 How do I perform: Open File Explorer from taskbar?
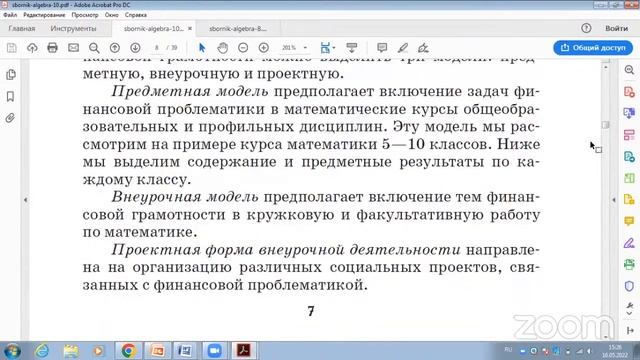point(71,351)
